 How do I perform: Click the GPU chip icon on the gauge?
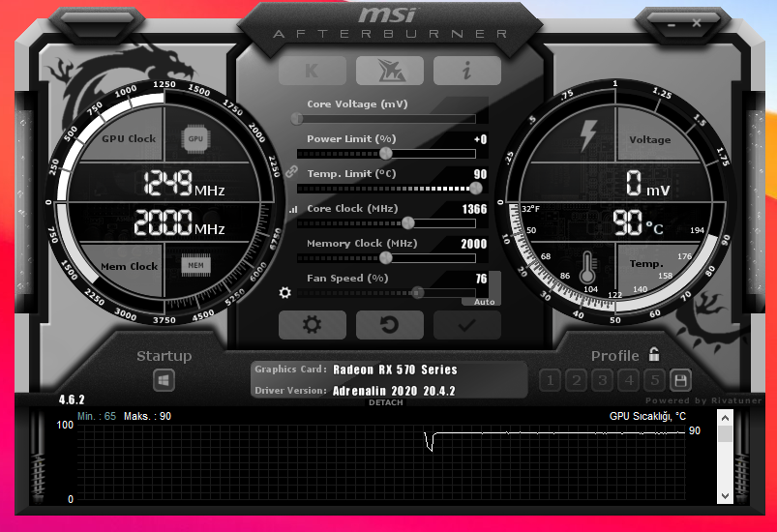pyautogui.click(x=195, y=138)
